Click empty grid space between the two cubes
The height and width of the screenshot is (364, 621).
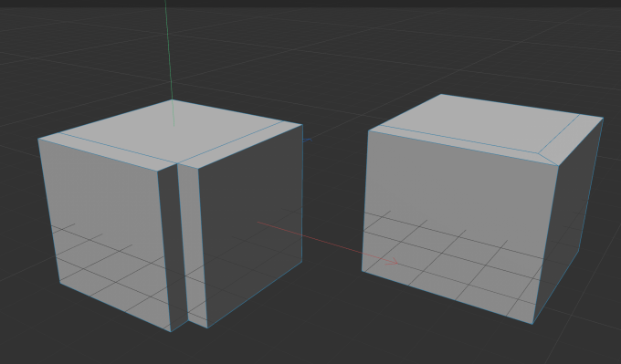pyautogui.click(x=332, y=190)
